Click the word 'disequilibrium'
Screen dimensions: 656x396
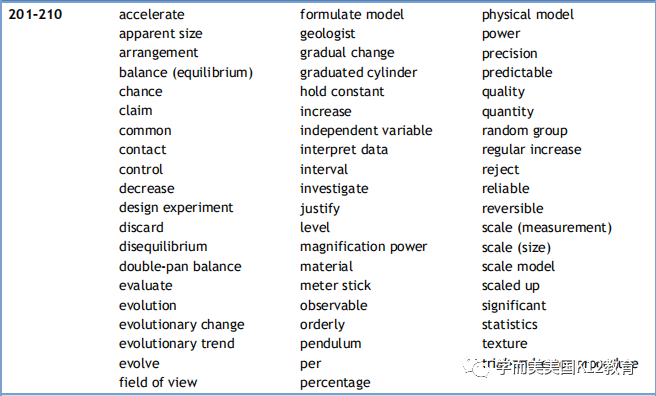(163, 247)
